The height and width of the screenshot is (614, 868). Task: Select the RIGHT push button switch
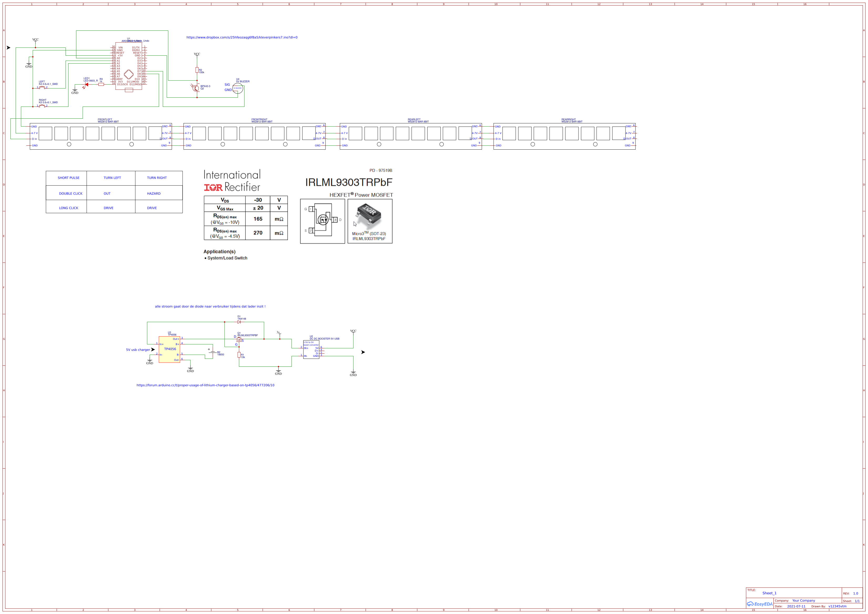42,106
